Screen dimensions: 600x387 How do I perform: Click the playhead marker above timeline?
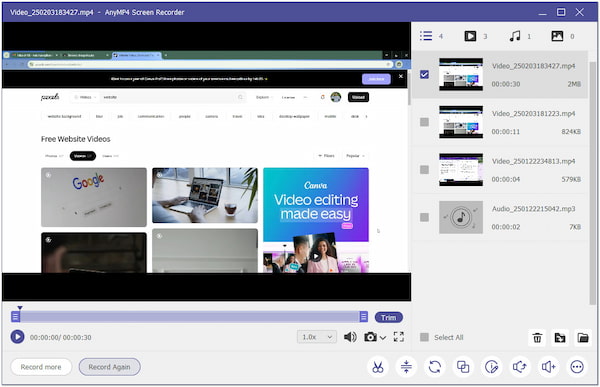pyautogui.click(x=20, y=307)
